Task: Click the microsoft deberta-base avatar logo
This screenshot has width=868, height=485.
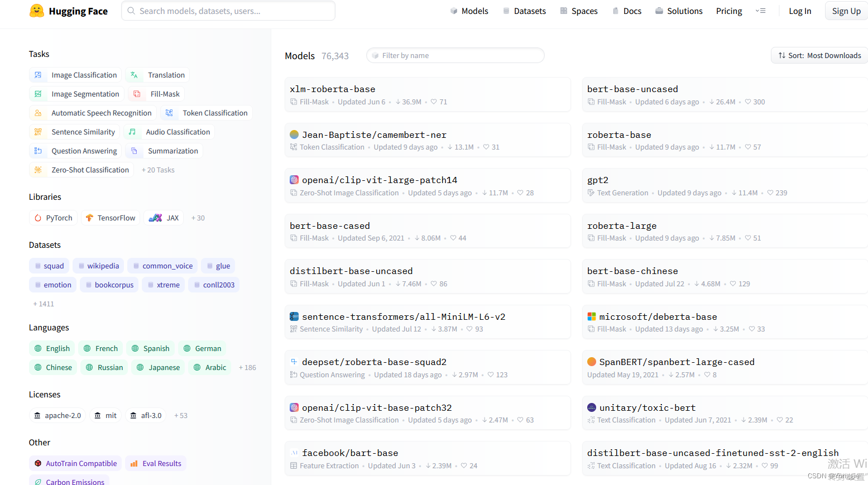Action: tap(592, 316)
